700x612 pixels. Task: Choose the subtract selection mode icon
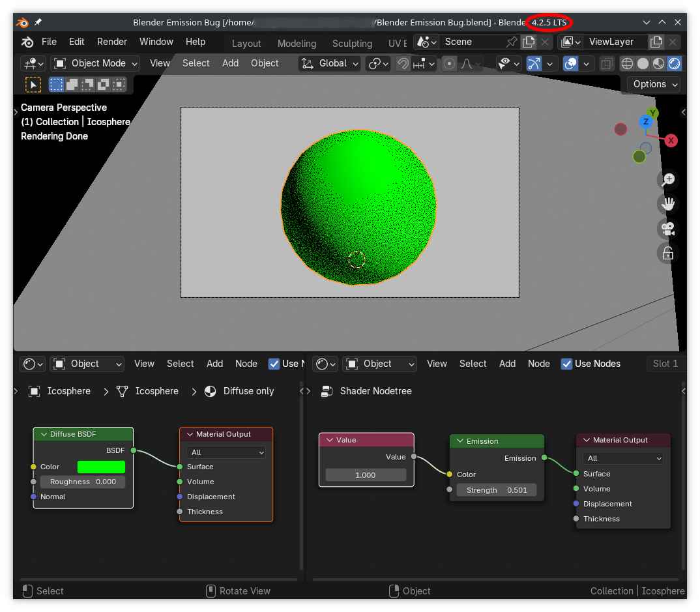point(88,84)
